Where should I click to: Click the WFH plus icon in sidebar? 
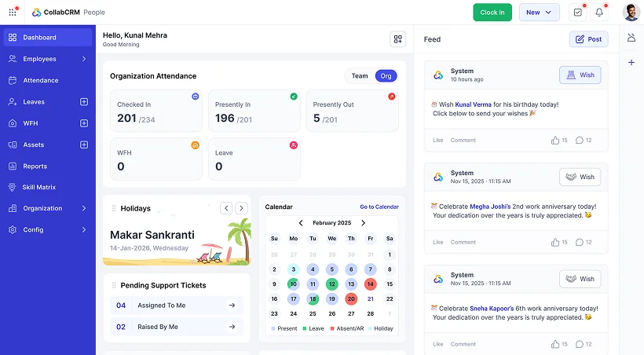(84, 123)
